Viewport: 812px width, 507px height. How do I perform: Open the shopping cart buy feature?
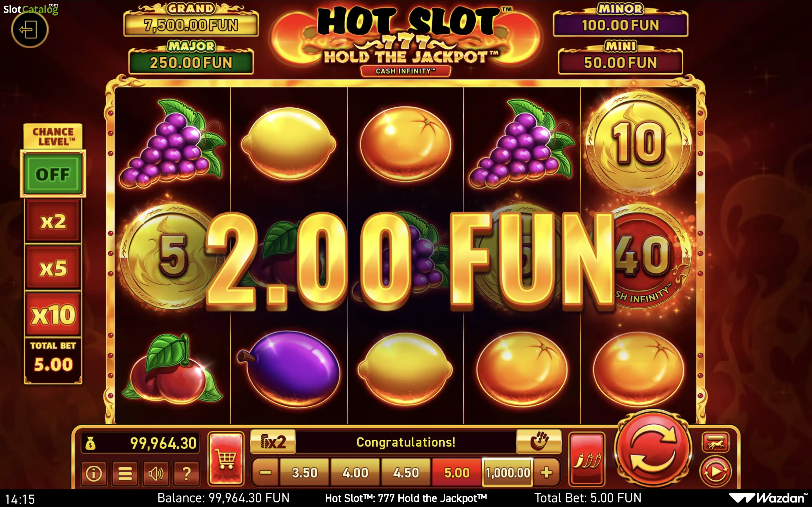point(226,458)
